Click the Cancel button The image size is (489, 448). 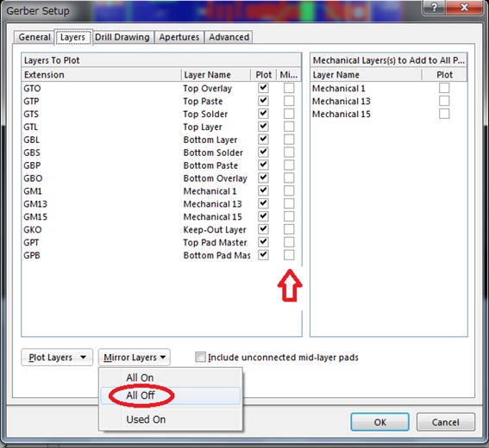coord(445,422)
